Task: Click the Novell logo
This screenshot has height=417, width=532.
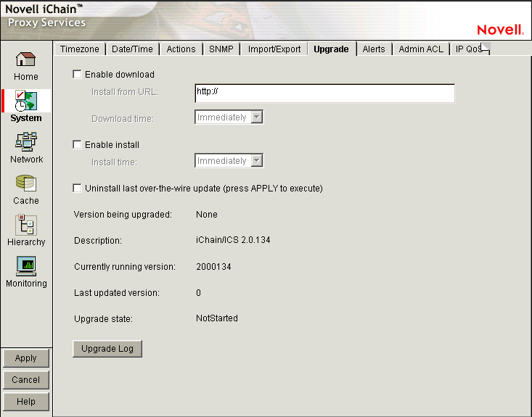Action: click(x=500, y=30)
